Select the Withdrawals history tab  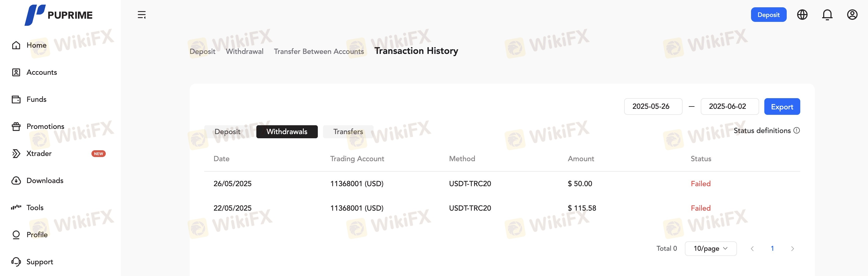[287, 132]
